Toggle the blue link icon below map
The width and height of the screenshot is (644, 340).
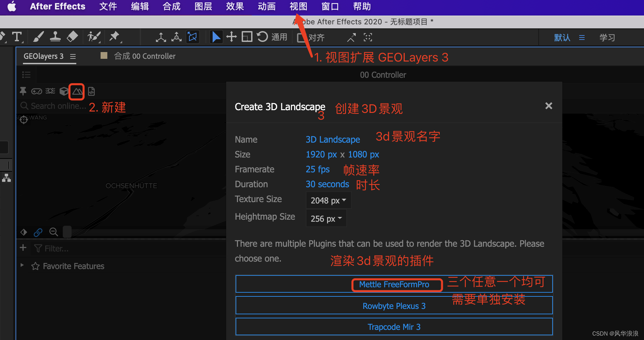coord(38,232)
